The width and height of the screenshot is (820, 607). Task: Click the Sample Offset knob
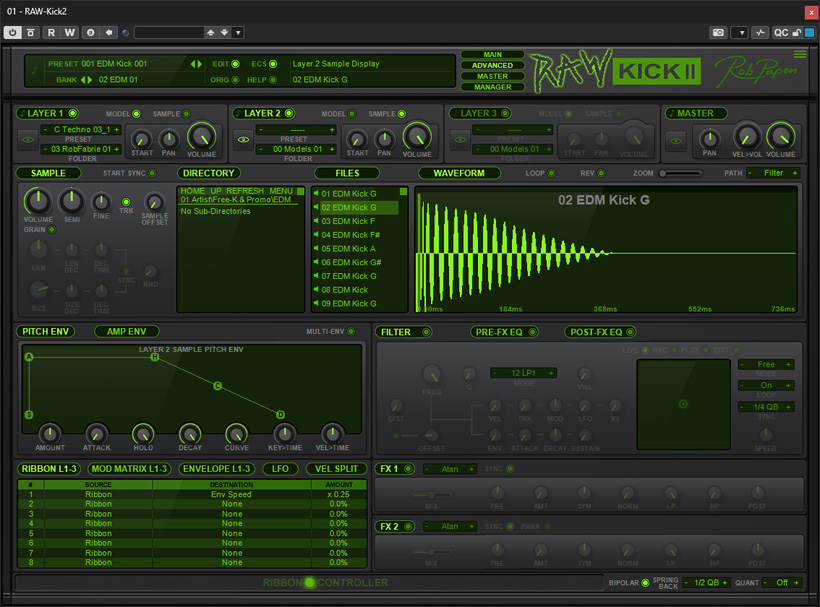154,202
